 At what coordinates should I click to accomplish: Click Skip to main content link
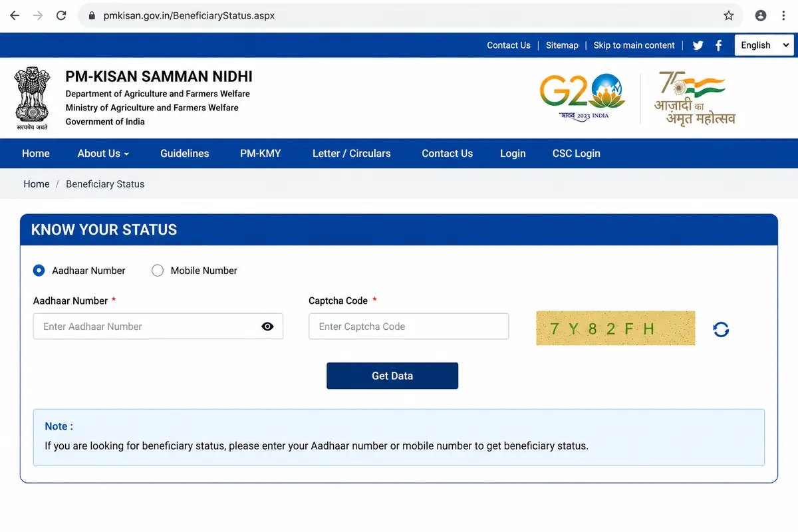[634, 45]
